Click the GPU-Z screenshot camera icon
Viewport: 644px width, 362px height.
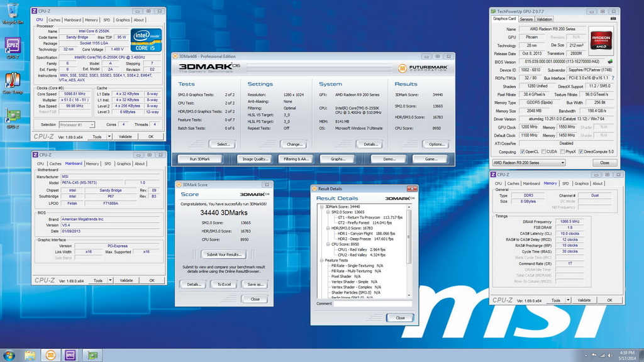[613, 19]
